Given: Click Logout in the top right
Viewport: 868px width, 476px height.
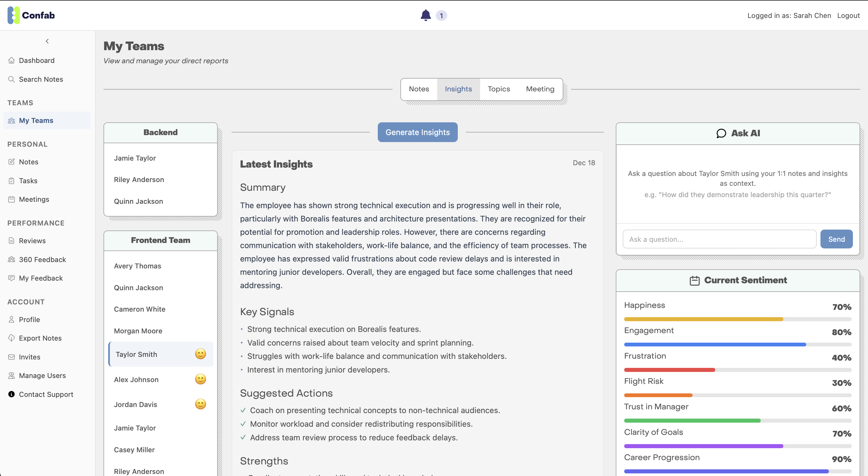Looking at the screenshot, I should click(x=849, y=15).
